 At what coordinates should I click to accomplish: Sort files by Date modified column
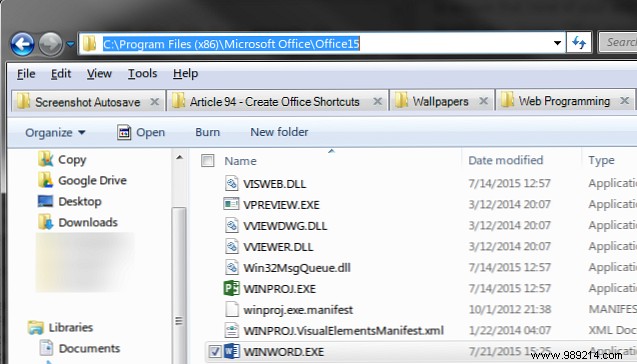click(x=505, y=160)
